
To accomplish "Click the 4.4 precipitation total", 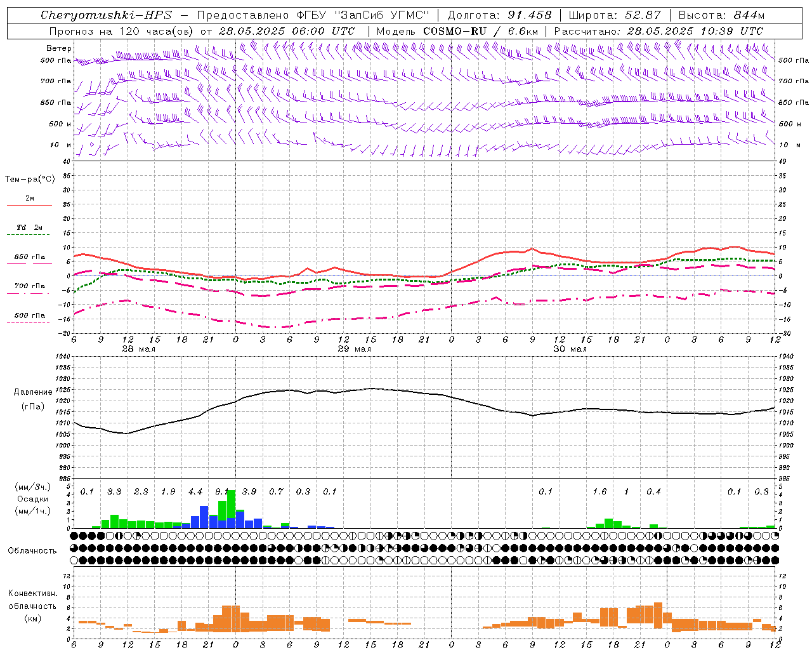I will click(195, 491).
